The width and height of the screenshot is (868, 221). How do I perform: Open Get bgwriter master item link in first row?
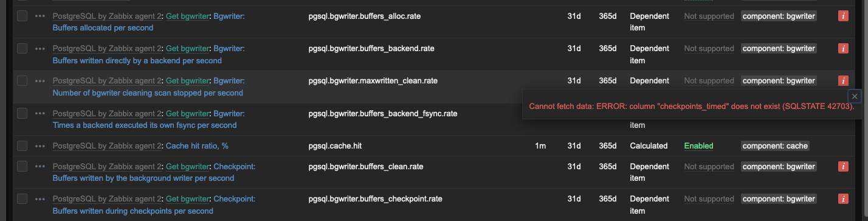(x=187, y=16)
